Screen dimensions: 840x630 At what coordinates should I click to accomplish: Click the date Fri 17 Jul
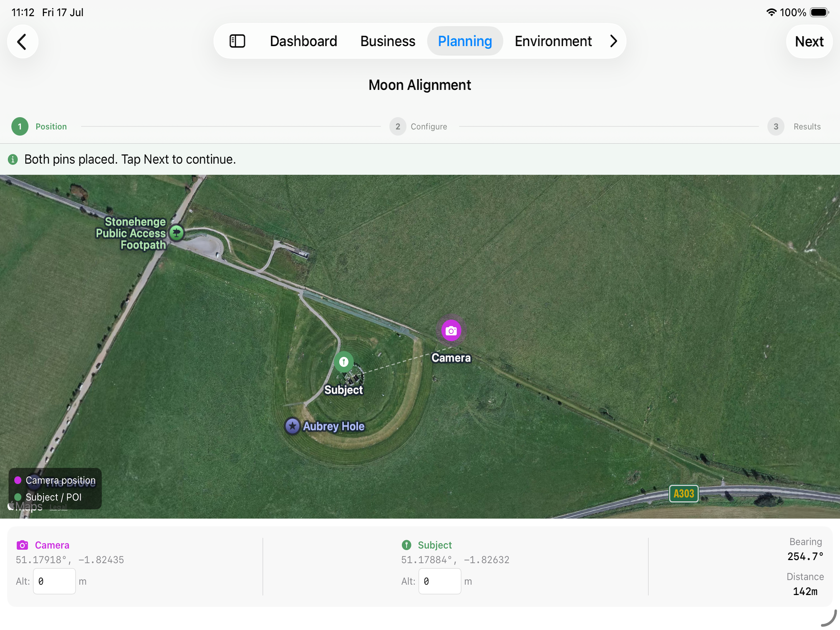point(63,13)
